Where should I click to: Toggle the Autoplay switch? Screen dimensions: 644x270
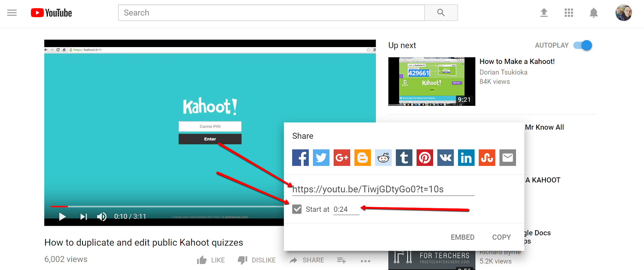point(583,45)
